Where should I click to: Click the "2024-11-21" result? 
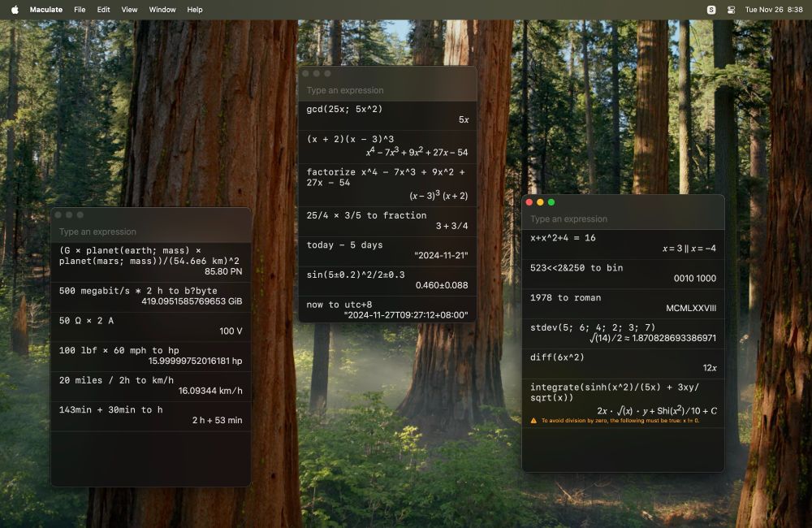[441, 255]
